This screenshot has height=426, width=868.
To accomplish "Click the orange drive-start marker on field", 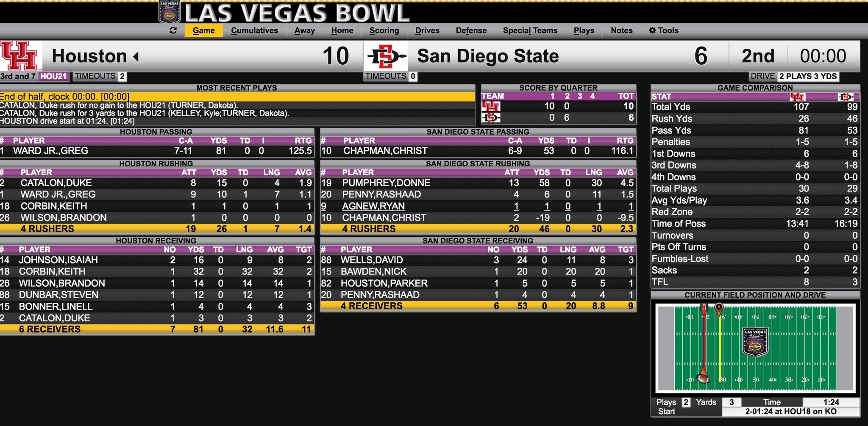I will (x=719, y=309).
